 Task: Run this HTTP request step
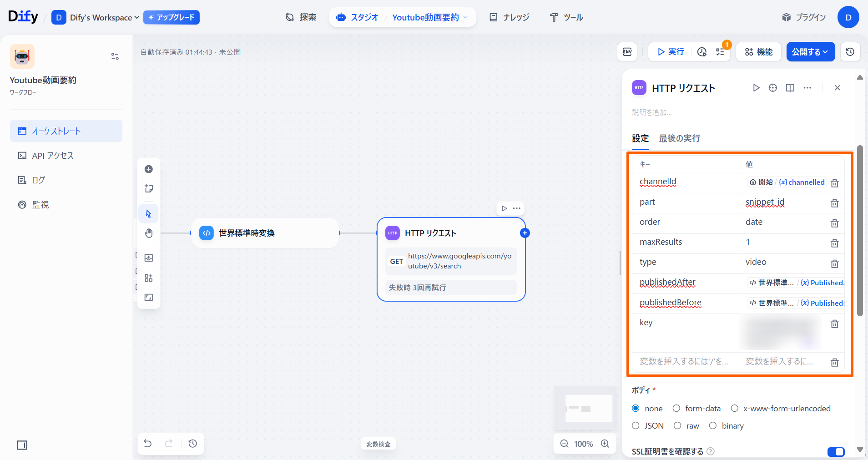[756, 88]
